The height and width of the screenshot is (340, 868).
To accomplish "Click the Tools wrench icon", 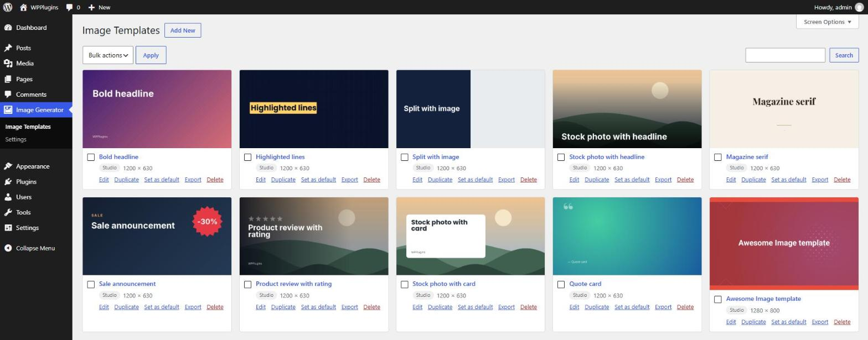I will 8,212.
